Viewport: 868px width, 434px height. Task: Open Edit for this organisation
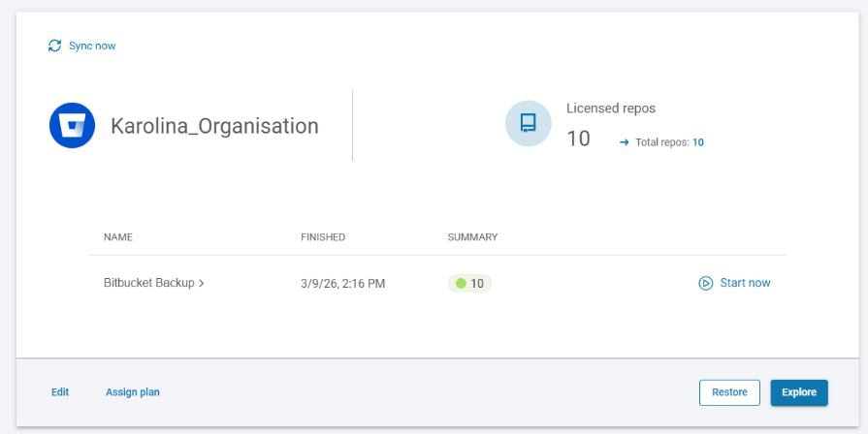click(x=60, y=392)
